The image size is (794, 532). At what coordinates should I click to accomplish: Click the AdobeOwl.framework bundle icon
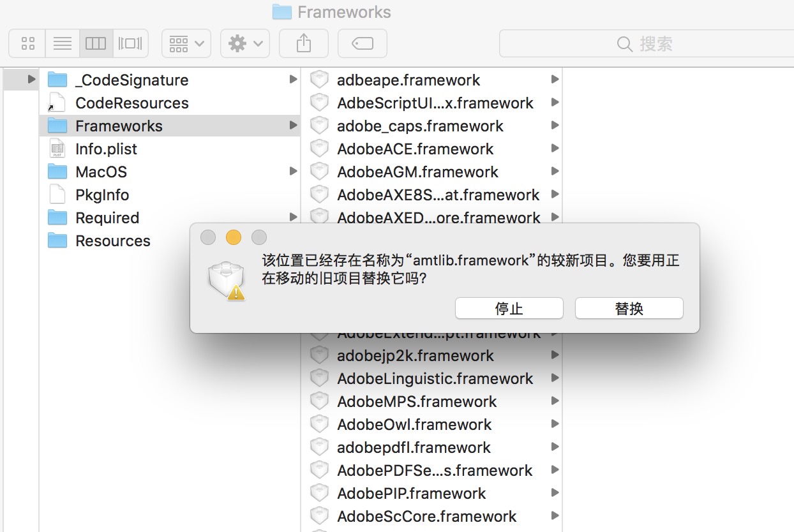click(x=319, y=424)
